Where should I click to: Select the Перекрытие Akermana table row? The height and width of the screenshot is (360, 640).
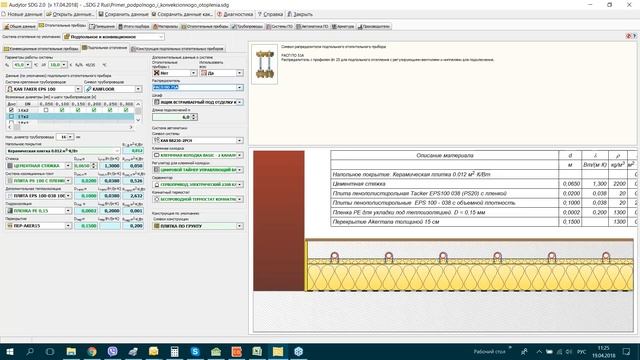pos(483,222)
